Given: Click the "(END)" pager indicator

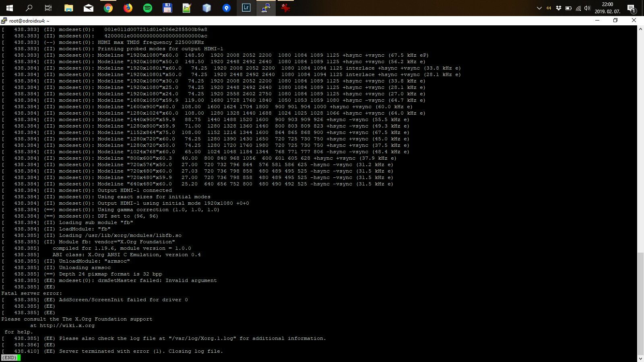Looking at the screenshot, I should pos(9,358).
